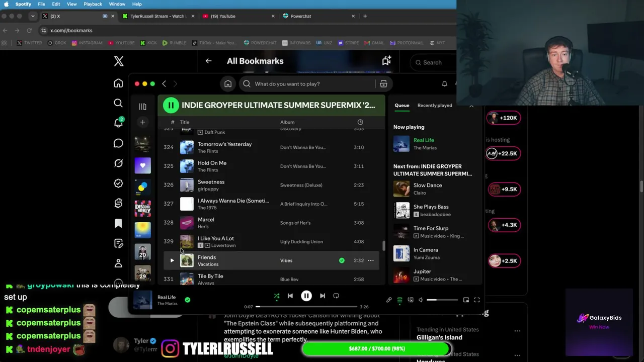Create a playlist with the plus button
Viewport: 644px width, 362px height.
click(143, 122)
